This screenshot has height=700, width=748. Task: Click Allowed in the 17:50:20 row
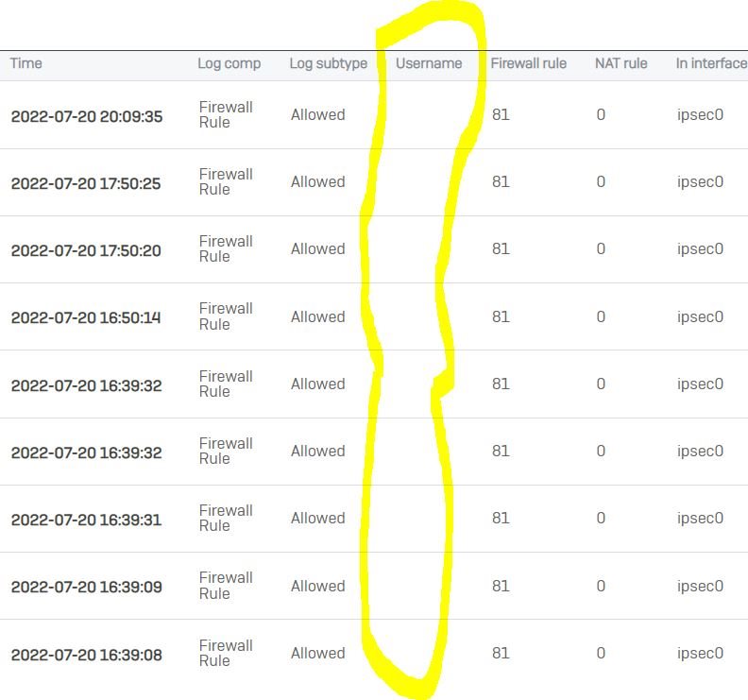318,248
